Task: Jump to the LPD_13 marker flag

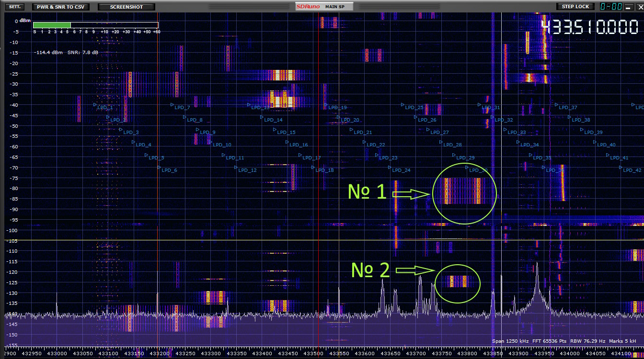Action: pos(259,107)
